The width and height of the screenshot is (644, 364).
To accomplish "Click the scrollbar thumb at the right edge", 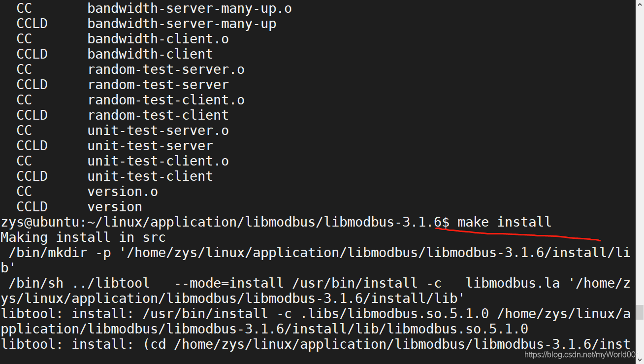I will [x=640, y=312].
